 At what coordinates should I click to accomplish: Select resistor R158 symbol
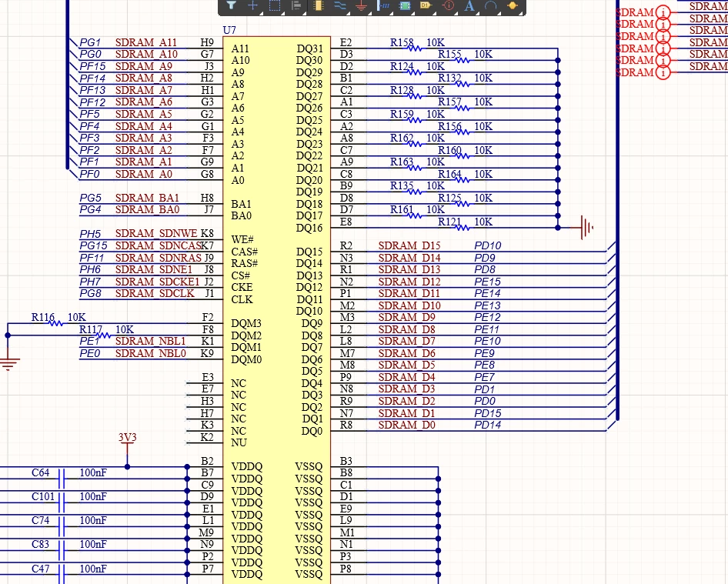(x=414, y=48)
